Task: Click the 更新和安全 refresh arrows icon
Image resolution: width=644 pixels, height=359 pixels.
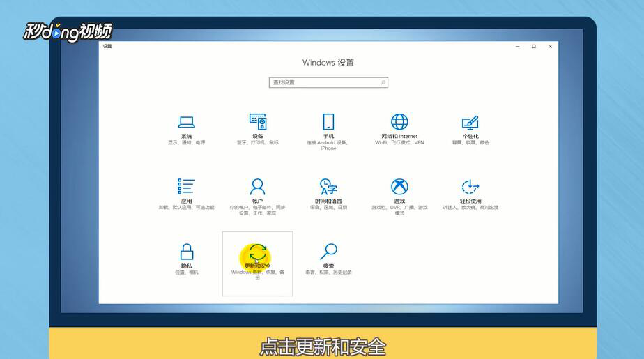Action: pos(257,252)
